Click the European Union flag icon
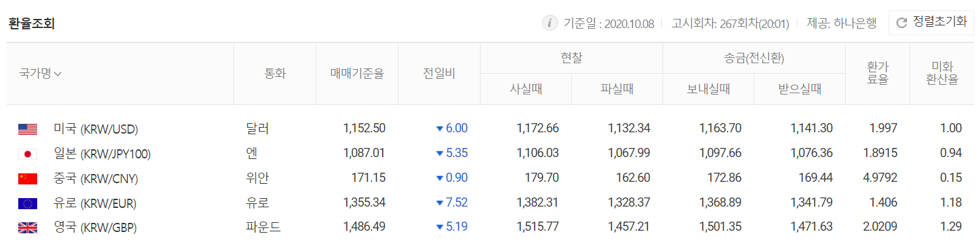980x247 pixels. pos(27,203)
